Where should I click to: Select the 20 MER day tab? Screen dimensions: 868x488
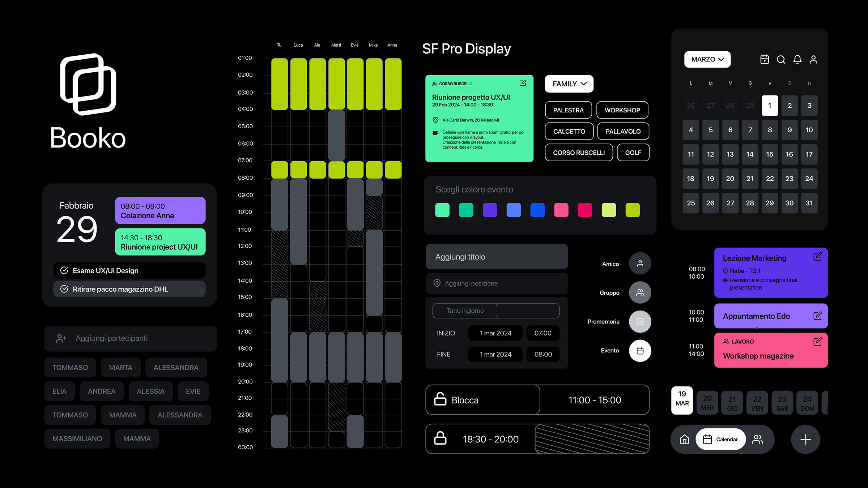707,402
